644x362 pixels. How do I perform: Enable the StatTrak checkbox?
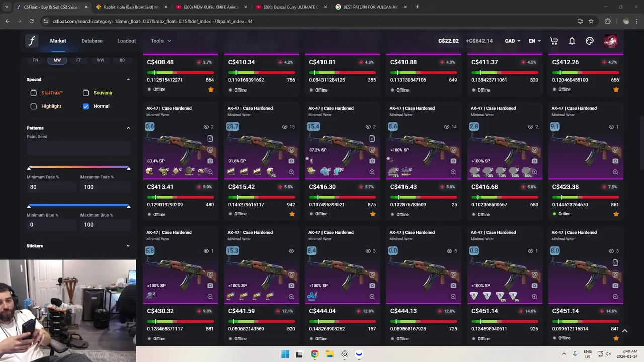click(x=33, y=93)
